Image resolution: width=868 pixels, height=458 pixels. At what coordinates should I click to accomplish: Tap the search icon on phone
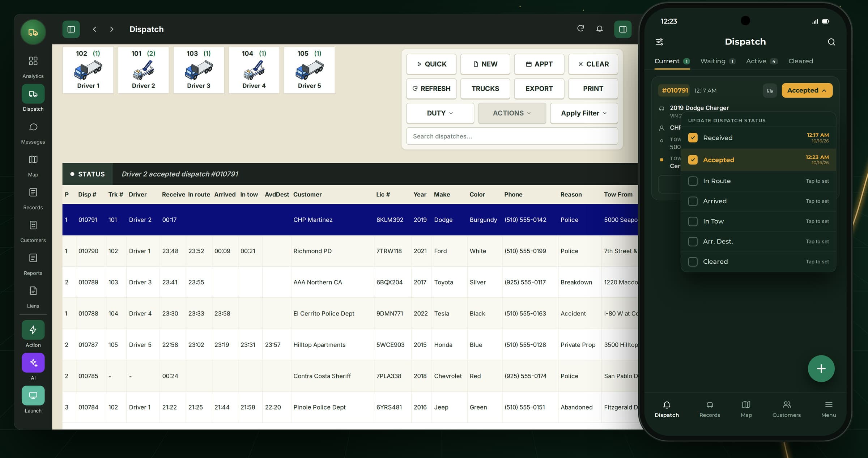831,42
